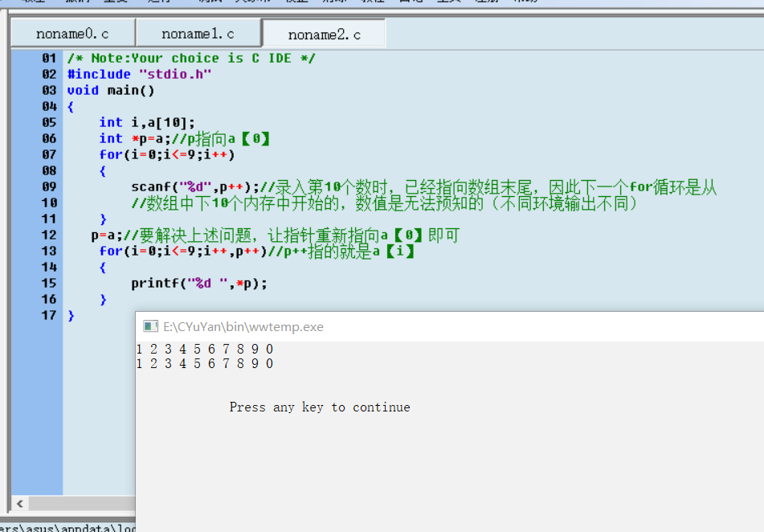The height and width of the screenshot is (532, 764).
Task: Click the #include "stdio.h" line
Action: [139, 74]
